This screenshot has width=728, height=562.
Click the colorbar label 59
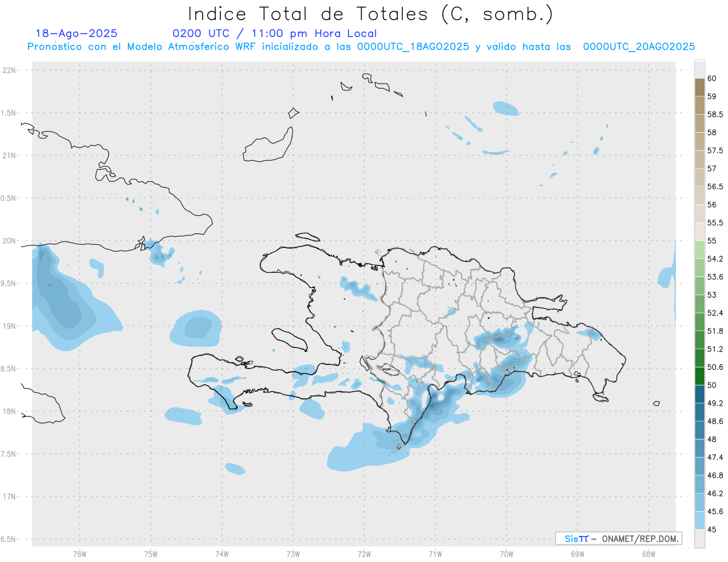pos(712,96)
